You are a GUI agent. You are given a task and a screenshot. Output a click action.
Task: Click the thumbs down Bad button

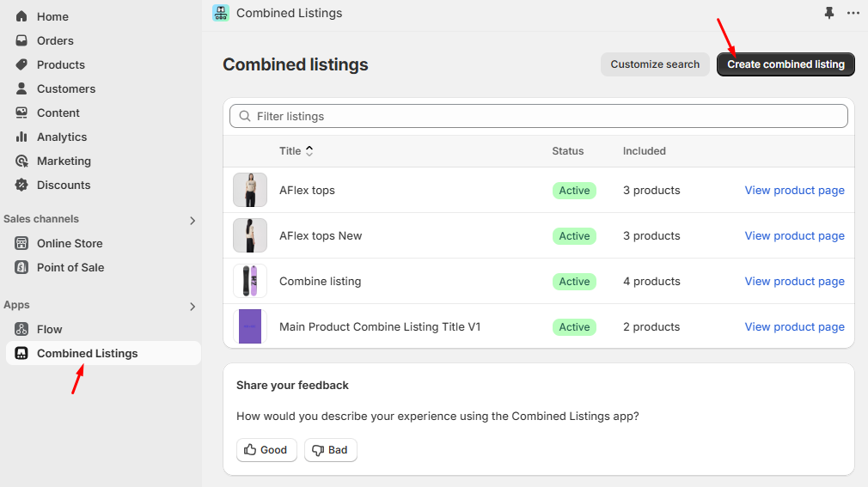click(x=330, y=450)
